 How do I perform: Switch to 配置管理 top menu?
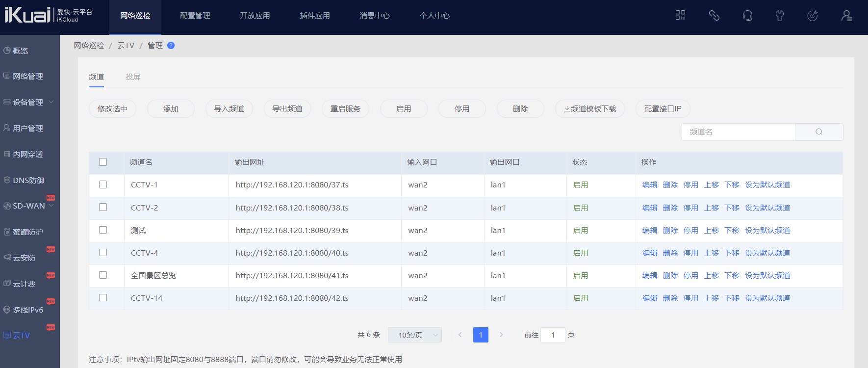[x=195, y=16]
